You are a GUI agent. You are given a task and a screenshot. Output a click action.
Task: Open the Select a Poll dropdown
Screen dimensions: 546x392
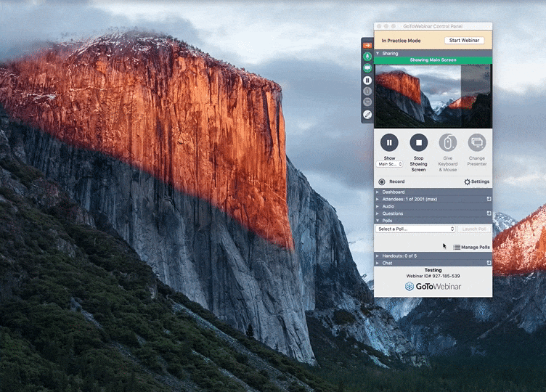416,229
